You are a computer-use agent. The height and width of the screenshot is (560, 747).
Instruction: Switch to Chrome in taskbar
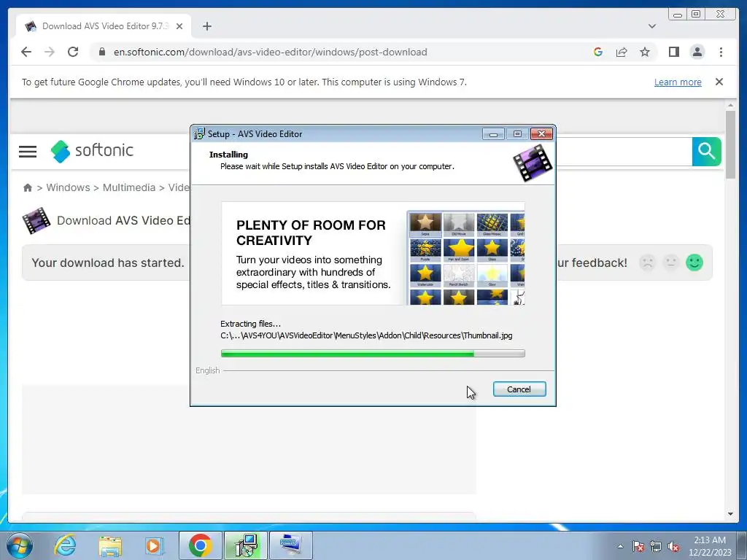tap(200, 545)
